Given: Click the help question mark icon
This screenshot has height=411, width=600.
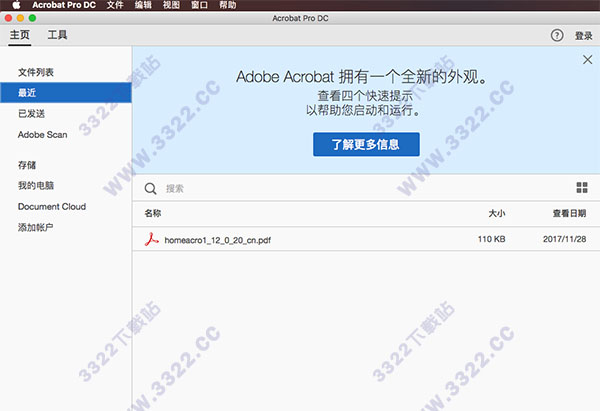Looking at the screenshot, I should click(x=557, y=36).
